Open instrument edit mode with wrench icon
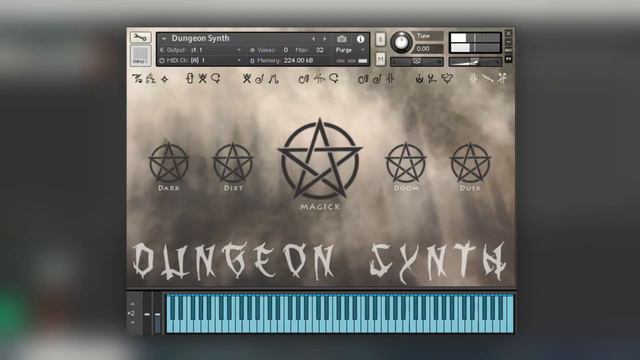The width and height of the screenshot is (640, 360). [x=140, y=38]
